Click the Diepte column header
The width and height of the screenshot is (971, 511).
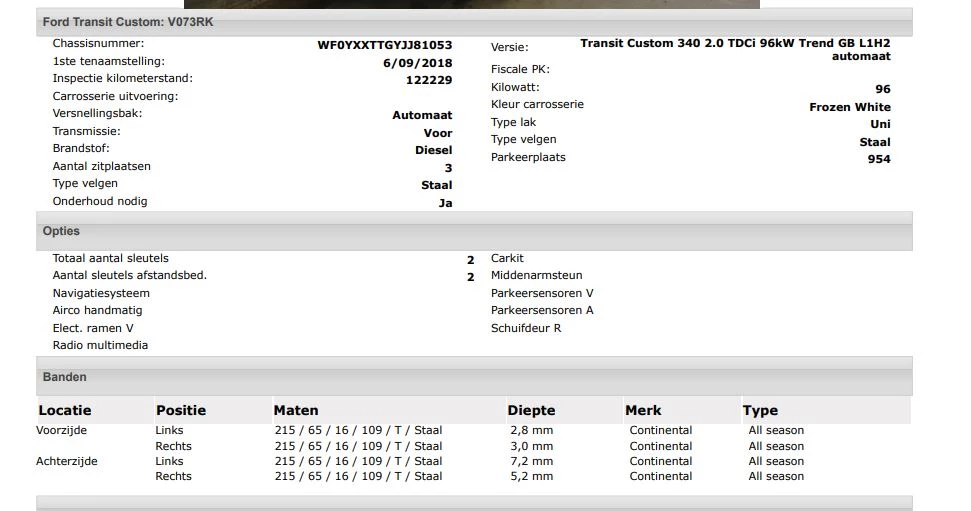[531, 410]
